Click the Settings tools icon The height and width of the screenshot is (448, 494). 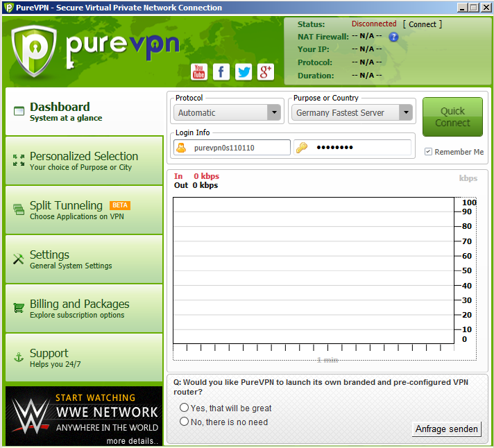click(x=19, y=259)
